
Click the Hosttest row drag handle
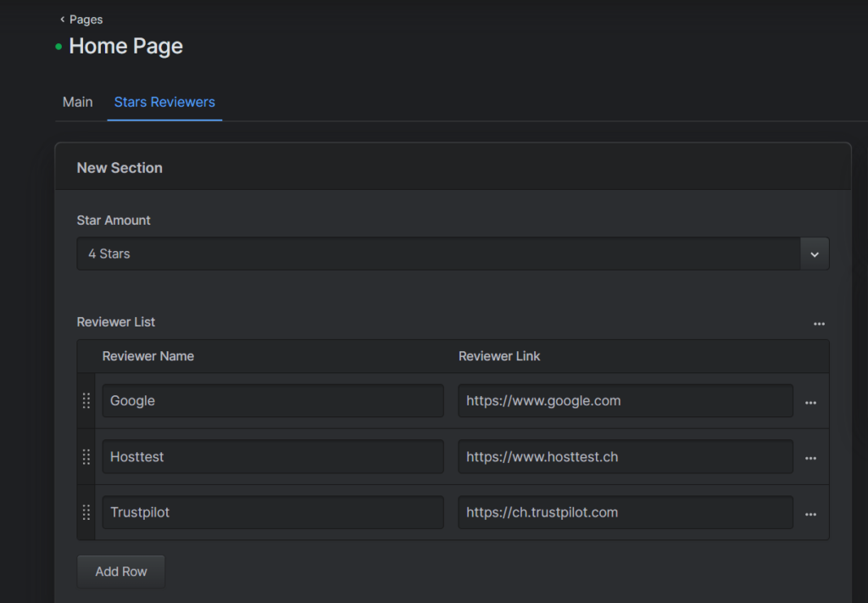pyautogui.click(x=86, y=457)
